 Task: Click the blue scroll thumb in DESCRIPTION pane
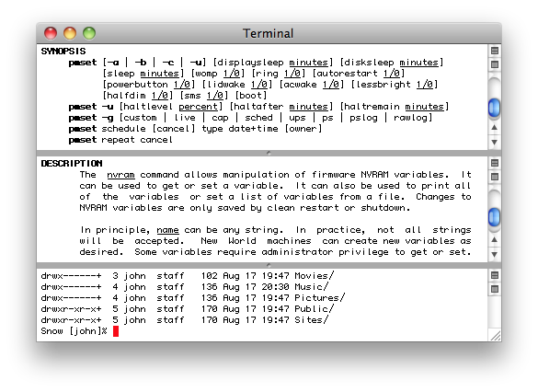[494, 217]
